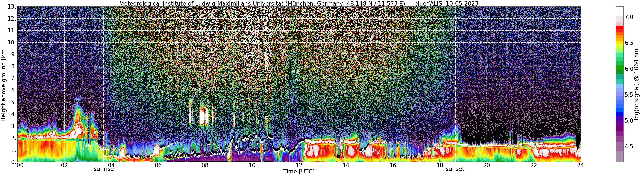Click the '16' time tick label
Viewport: 644px width, 176px height.
click(x=393, y=165)
